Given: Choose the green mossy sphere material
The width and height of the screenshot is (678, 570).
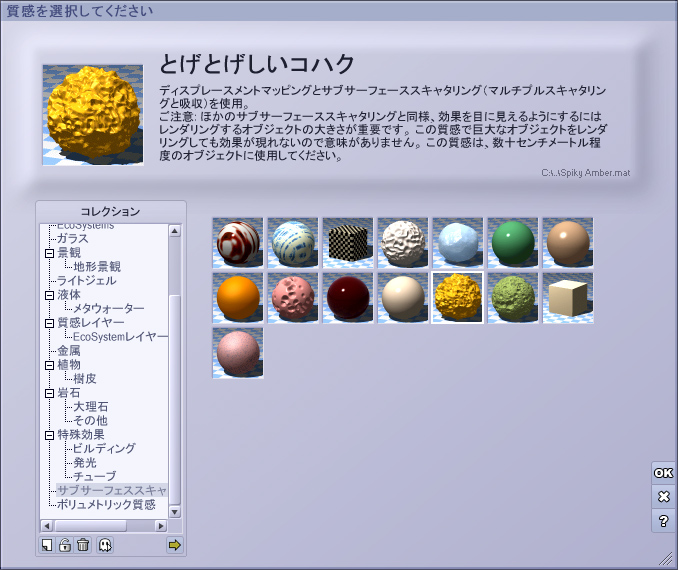Looking at the screenshot, I should [513, 298].
